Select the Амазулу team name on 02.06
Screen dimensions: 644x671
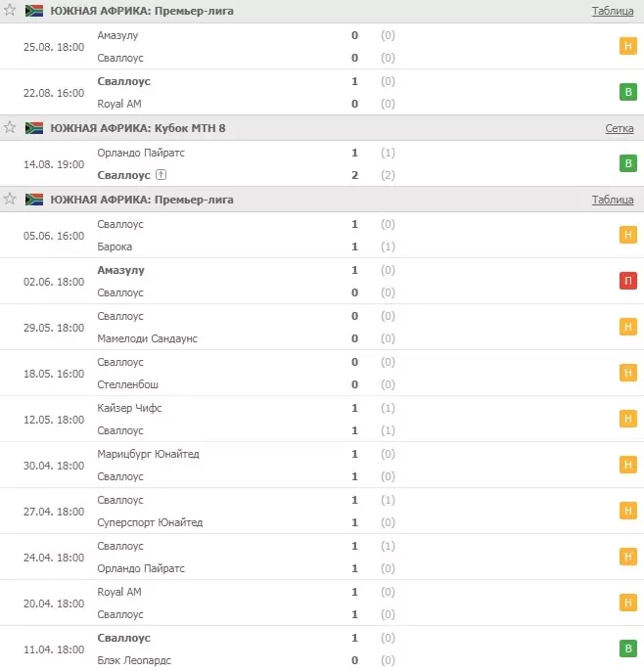[120, 270]
